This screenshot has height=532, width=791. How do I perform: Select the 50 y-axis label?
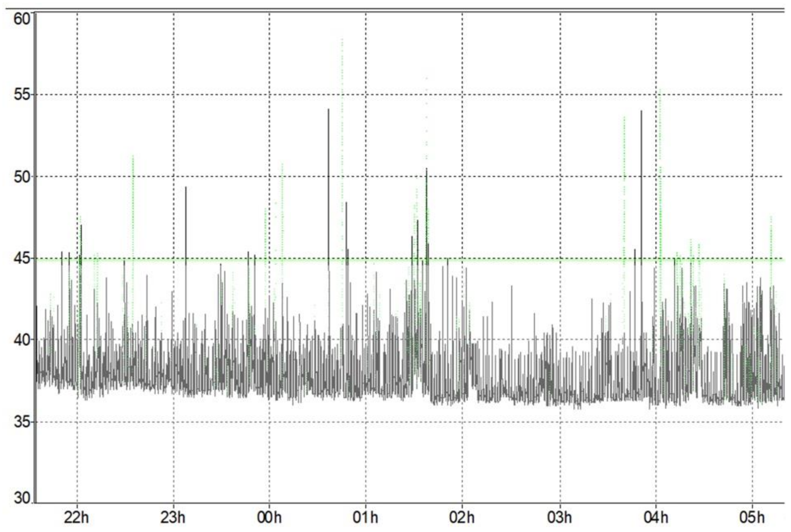(x=22, y=177)
